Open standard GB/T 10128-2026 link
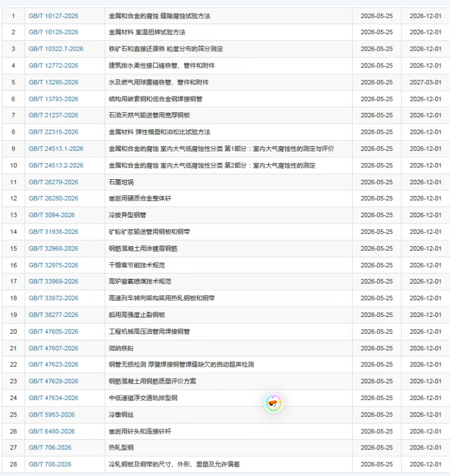The height and width of the screenshot is (476, 450). point(54,32)
